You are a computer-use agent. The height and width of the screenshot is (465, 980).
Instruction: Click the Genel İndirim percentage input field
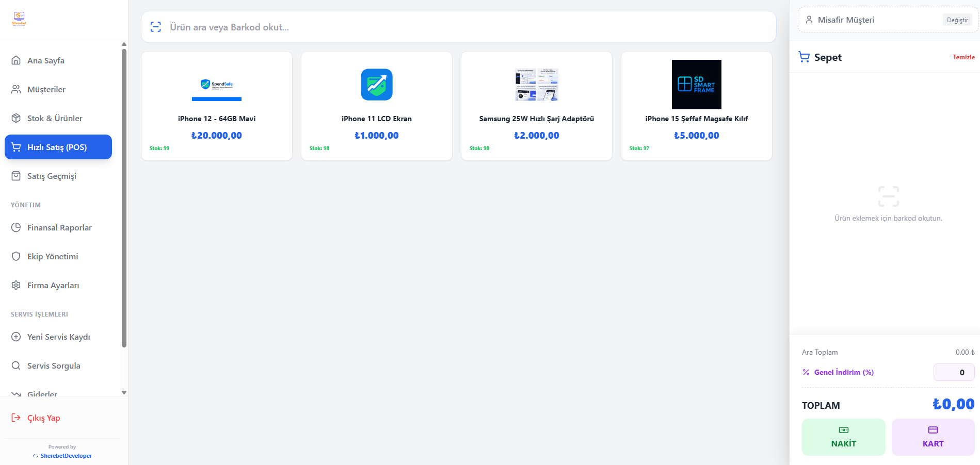click(954, 372)
